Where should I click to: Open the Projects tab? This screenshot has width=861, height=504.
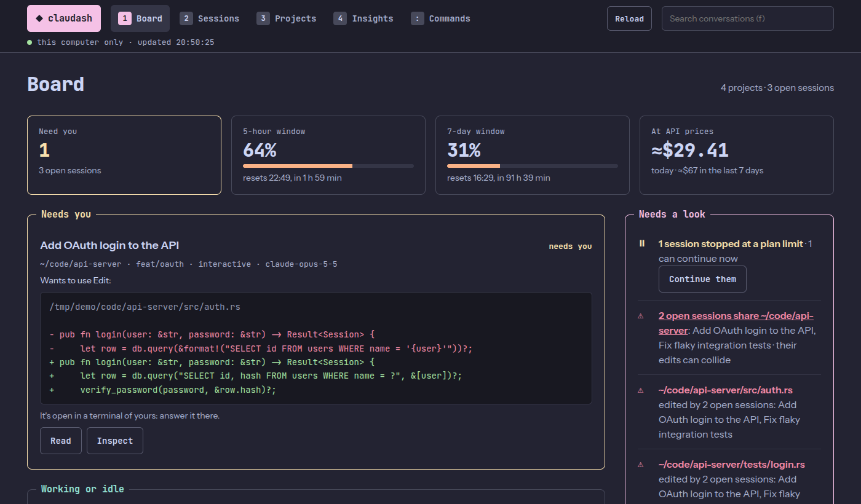[x=287, y=18]
